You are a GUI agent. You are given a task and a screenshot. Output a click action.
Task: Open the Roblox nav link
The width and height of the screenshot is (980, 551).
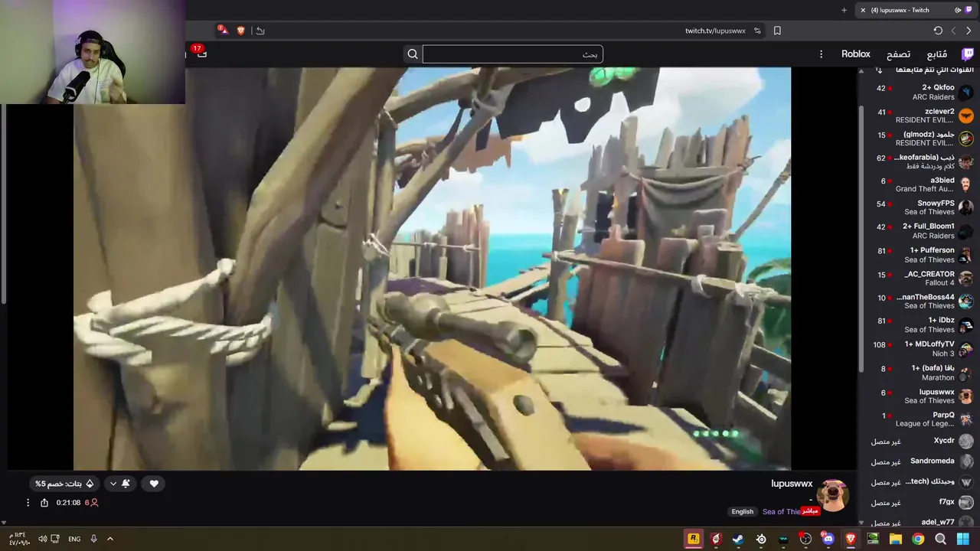click(x=856, y=54)
